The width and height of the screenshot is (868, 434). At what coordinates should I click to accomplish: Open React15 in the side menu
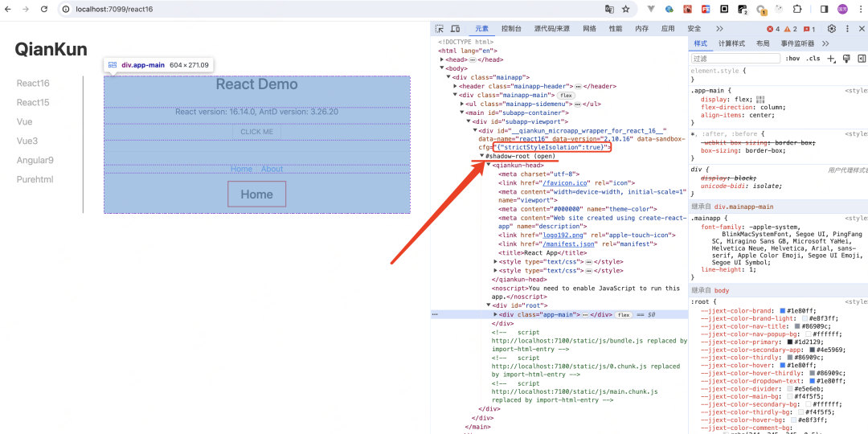[33, 102]
